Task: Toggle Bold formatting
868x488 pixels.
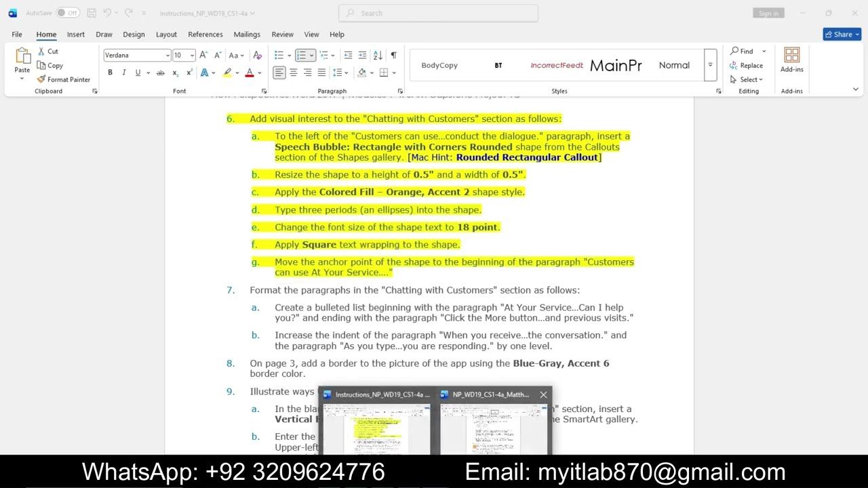Action: pos(110,73)
